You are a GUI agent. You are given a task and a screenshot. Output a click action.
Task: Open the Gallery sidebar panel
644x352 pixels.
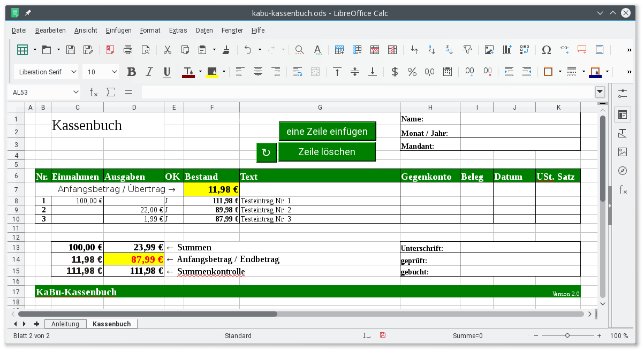pyautogui.click(x=622, y=151)
